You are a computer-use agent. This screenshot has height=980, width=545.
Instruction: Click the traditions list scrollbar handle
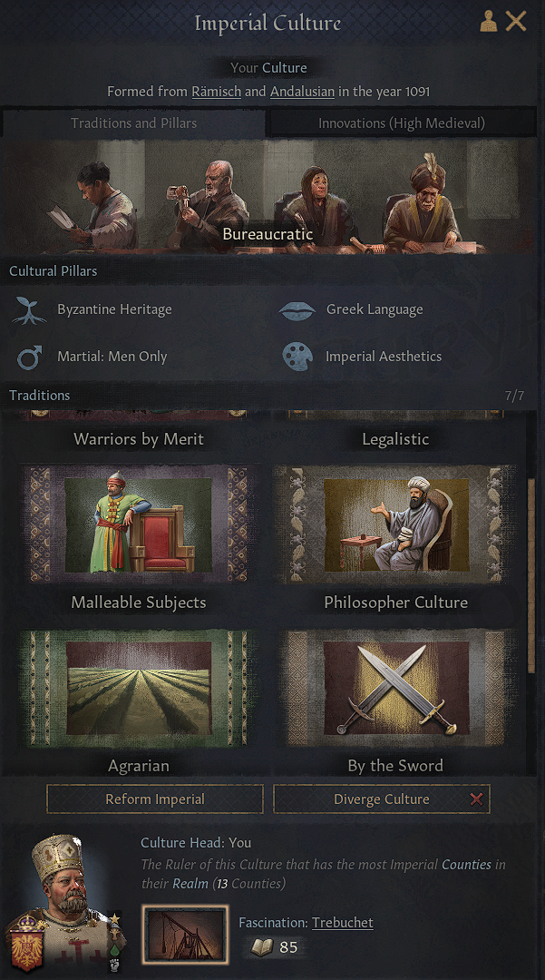(x=530, y=575)
